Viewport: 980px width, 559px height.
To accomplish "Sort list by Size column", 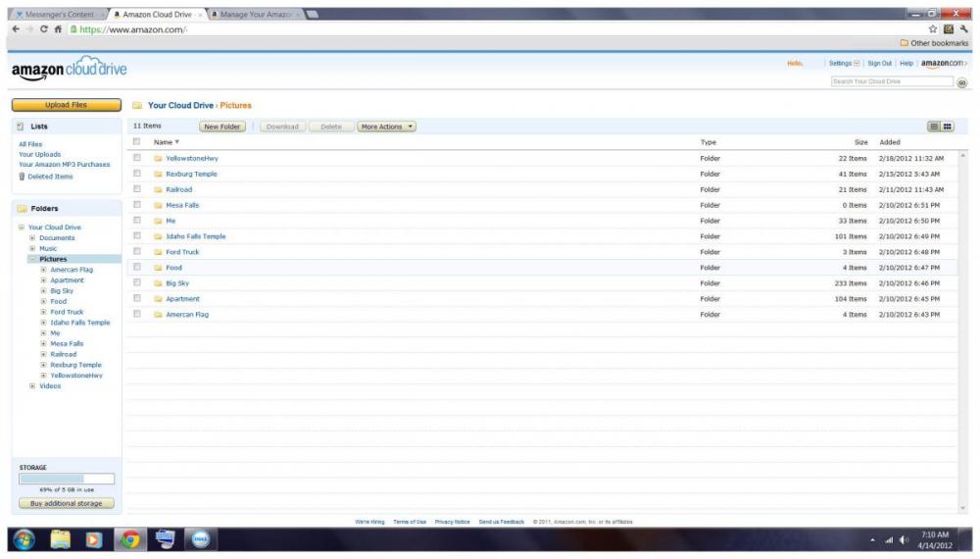I will 860,142.
